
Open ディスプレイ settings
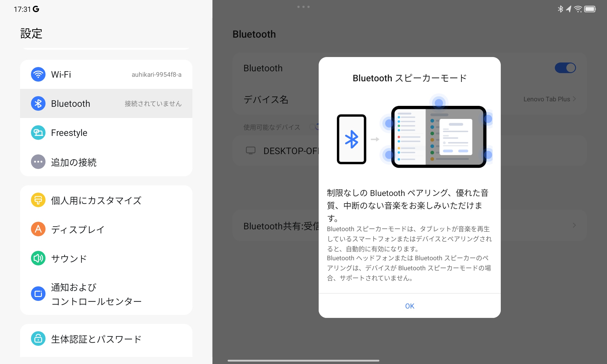pos(106,229)
